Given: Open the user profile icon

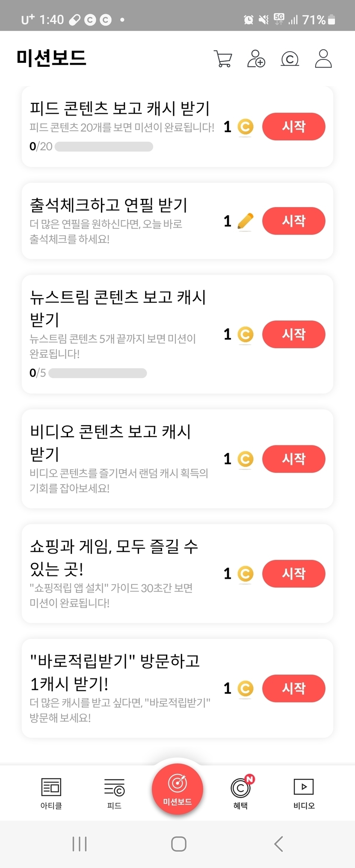Looking at the screenshot, I should (x=323, y=59).
